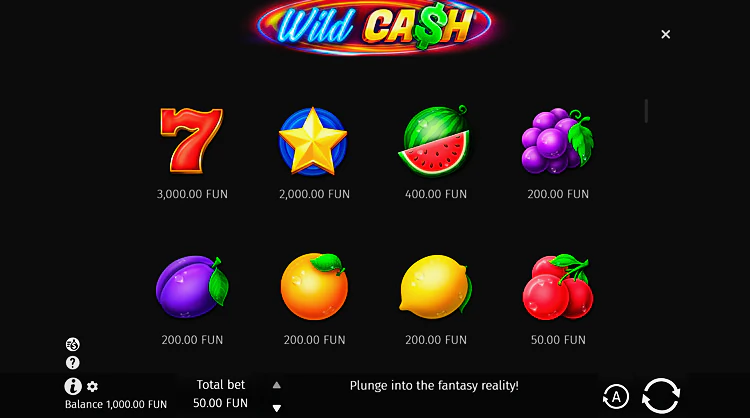
Task: Open the info paytable icon
Action: (73, 386)
